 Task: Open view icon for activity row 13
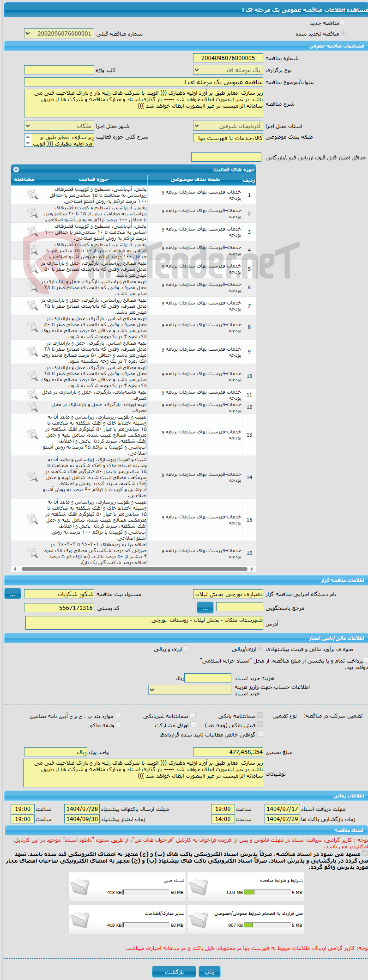click(x=32, y=434)
